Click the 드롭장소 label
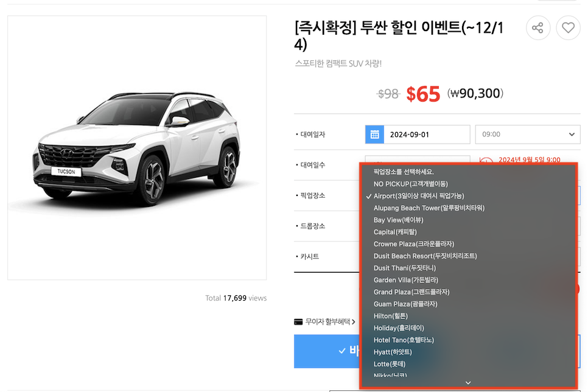The image size is (588, 392). pyautogui.click(x=313, y=226)
